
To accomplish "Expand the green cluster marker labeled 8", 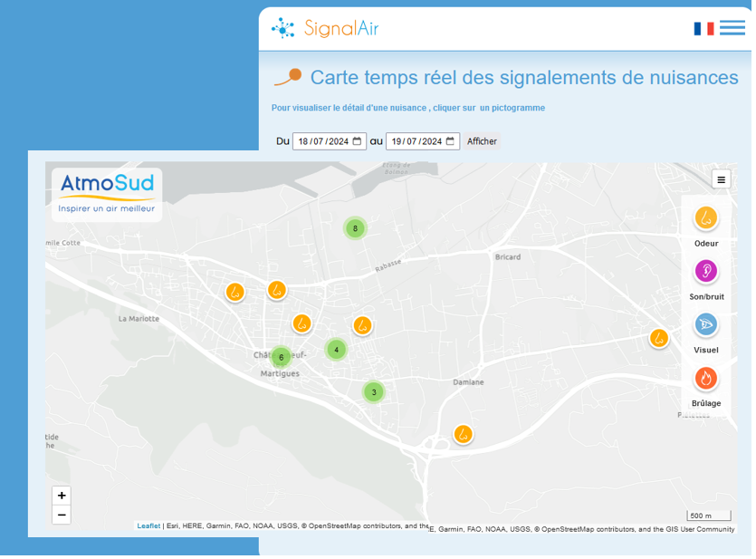I will tap(355, 228).
